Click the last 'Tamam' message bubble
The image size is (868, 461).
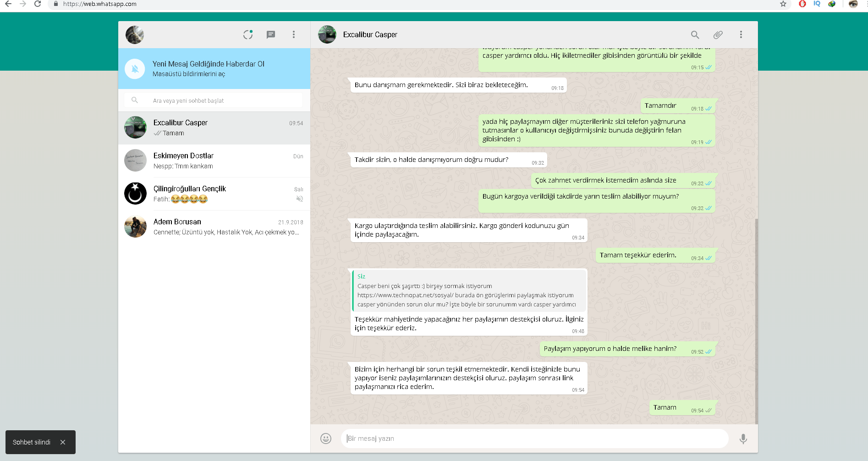(682, 408)
